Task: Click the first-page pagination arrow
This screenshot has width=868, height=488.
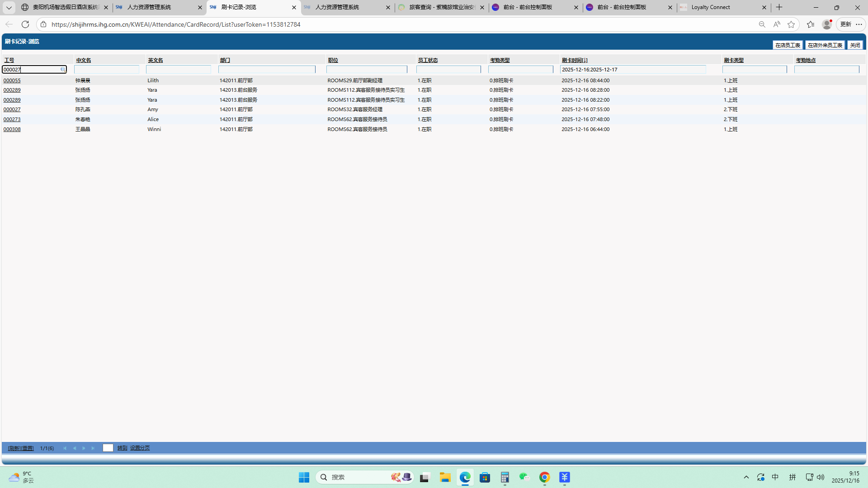Action: [65, 448]
